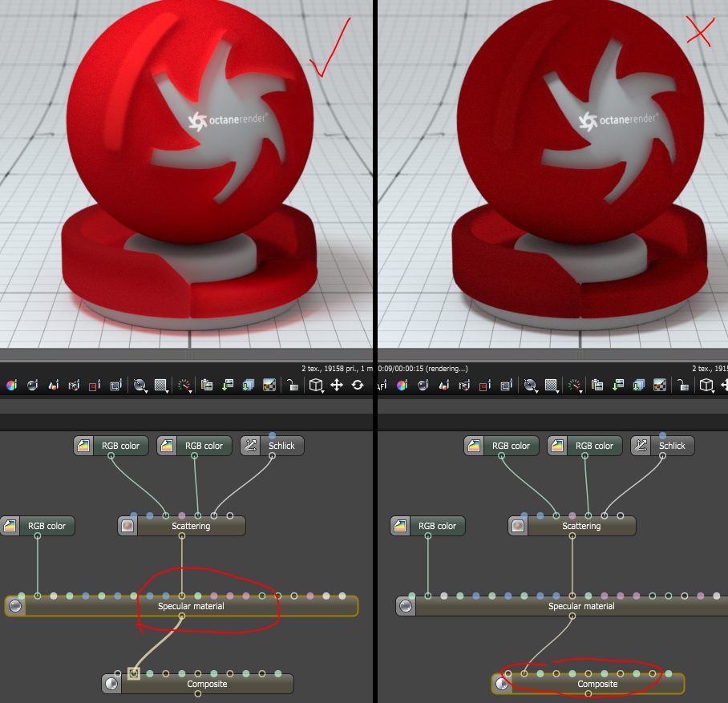Viewport: 728px width, 703px height.
Task: Select auto-focus picker in right panel toolbar
Action: click(382, 385)
